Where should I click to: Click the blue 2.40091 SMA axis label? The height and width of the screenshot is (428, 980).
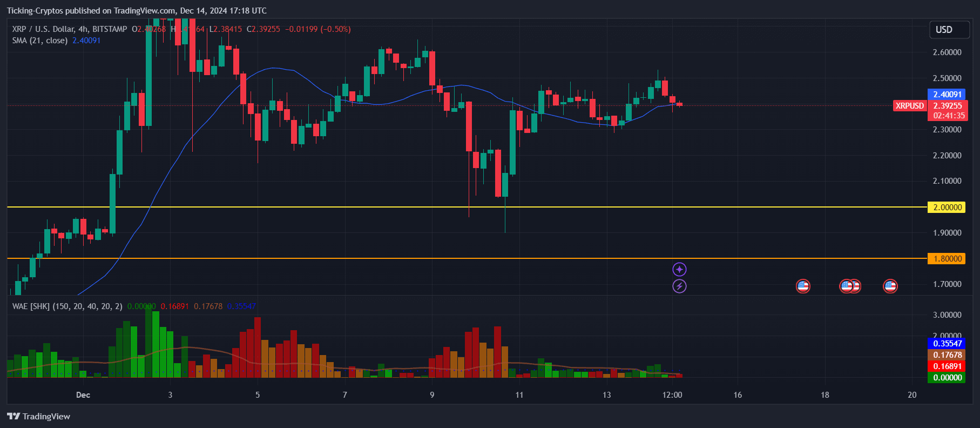[948, 95]
